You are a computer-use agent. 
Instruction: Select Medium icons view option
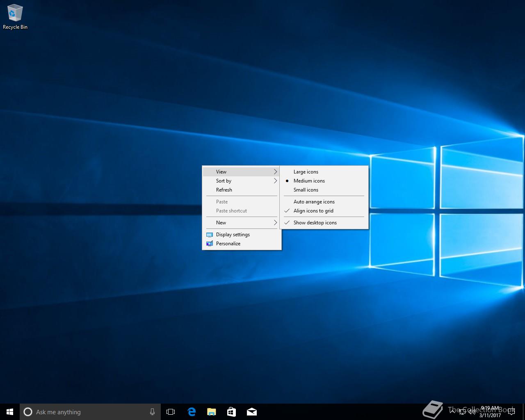click(324, 181)
